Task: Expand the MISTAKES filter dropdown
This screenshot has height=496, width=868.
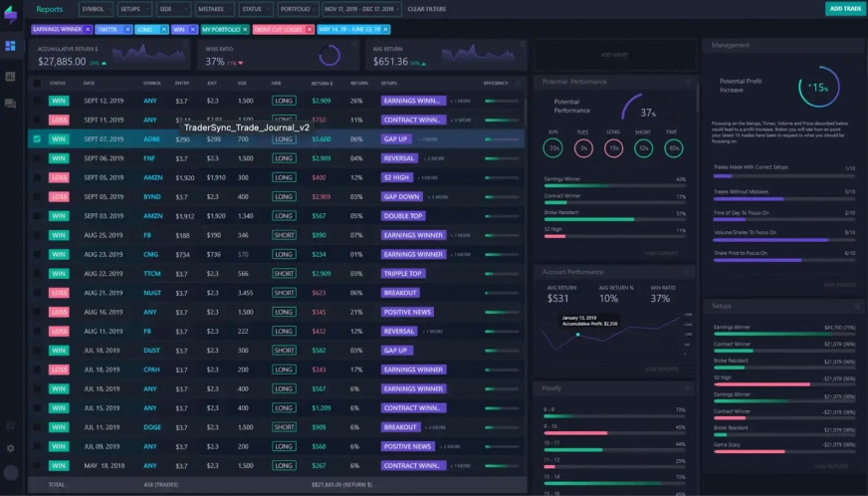Action: pyautogui.click(x=214, y=9)
